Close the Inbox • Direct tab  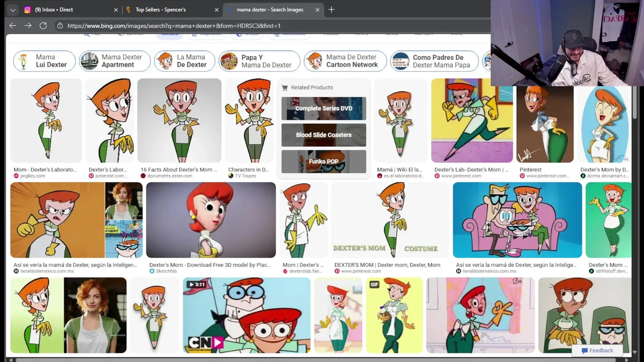(x=116, y=10)
